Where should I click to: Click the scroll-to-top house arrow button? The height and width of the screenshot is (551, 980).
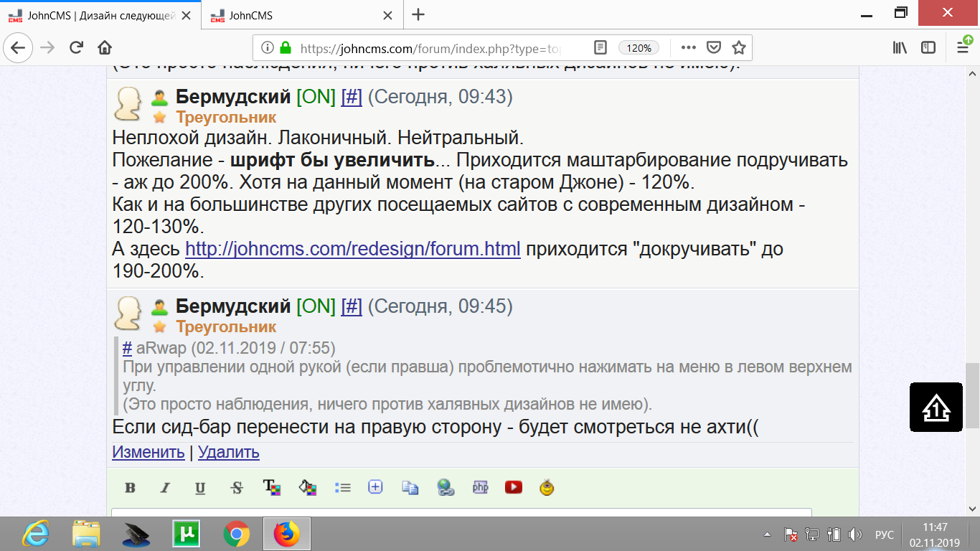pos(936,408)
